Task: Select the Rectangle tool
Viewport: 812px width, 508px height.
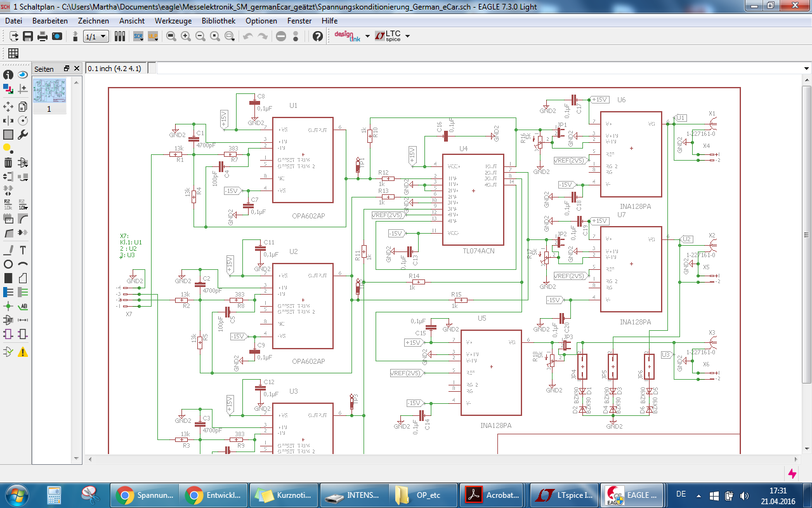Action: click(x=8, y=278)
